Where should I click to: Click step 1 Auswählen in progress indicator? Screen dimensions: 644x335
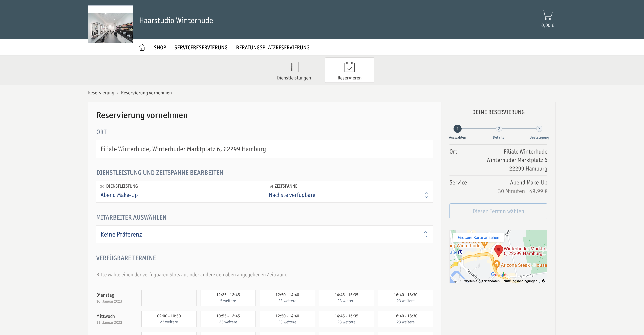tap(458, 129)
